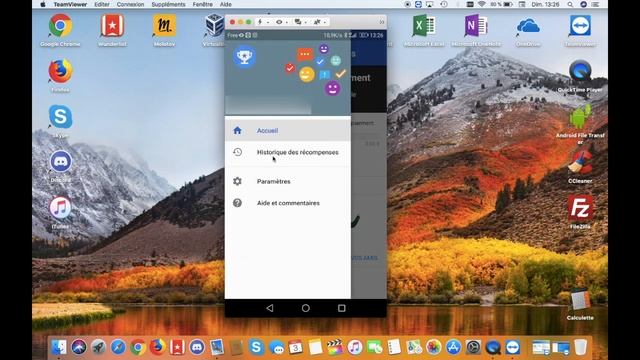Open the TeamViewer chat Communicate dropdown

click(300, 22)
